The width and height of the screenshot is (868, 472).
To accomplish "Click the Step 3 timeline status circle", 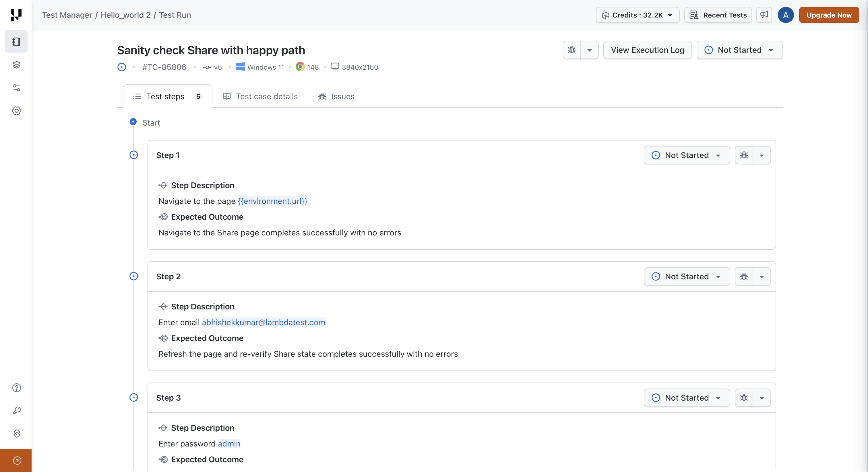I will pyautogui.click(x=134, y=397).
